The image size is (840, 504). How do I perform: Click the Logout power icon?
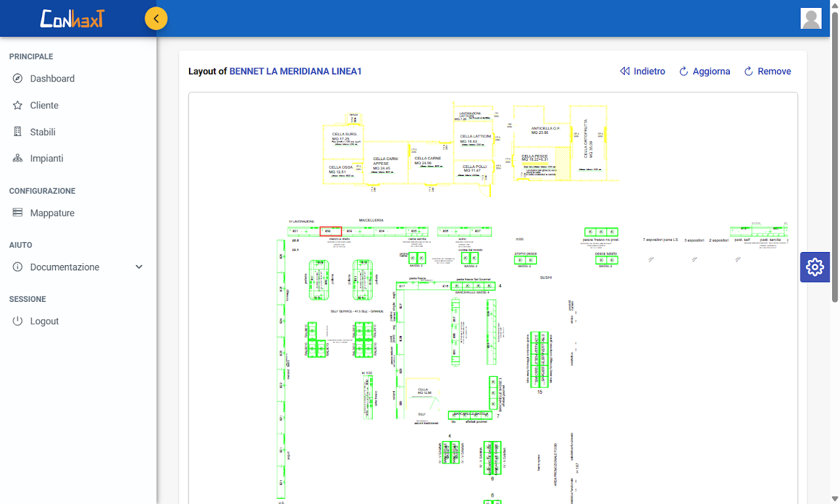coord(18,322)
